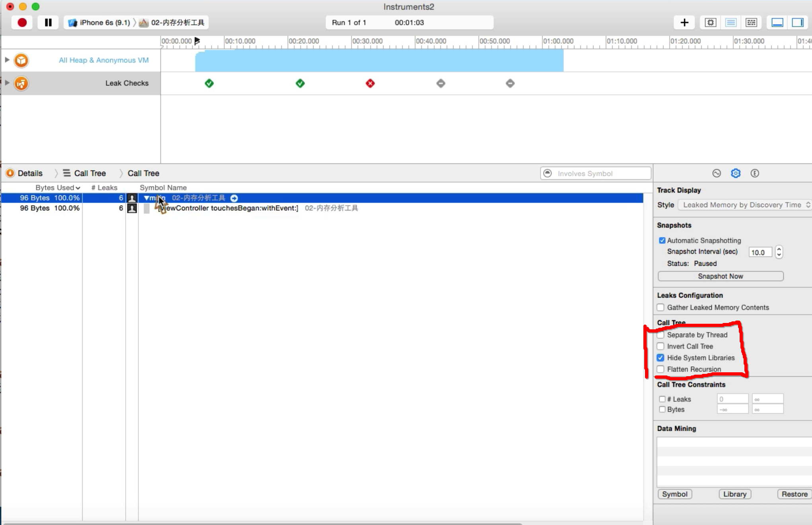This screenshot has width=812, height=525.
Task: Toggle the right inspector pane view button
Action: click(x=797, y=23)
